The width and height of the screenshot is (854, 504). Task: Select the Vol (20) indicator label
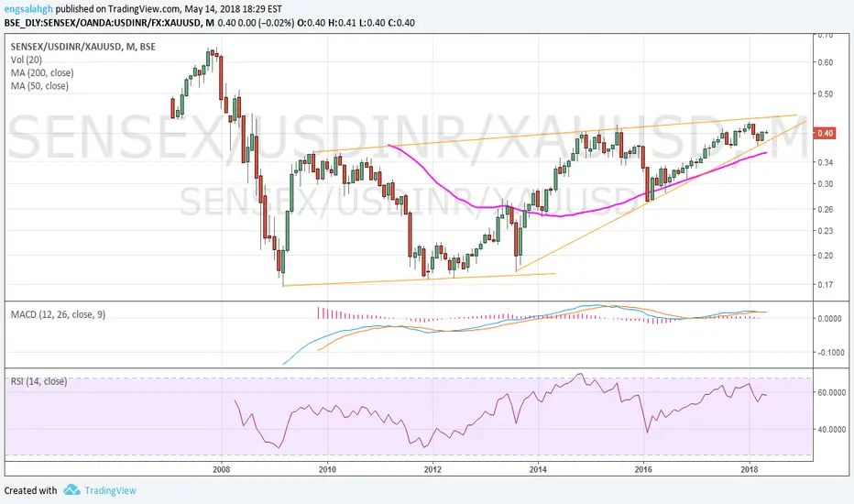[x=27, y=60]
